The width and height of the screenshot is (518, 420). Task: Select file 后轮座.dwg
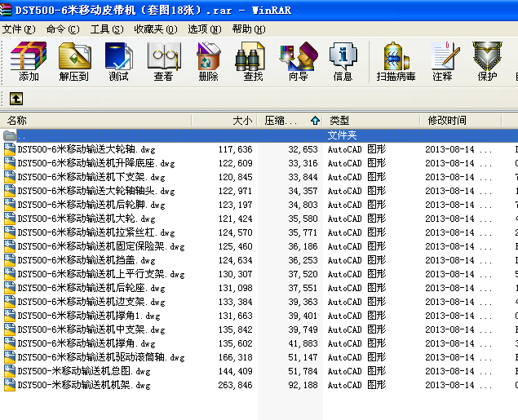pos(91,288)
